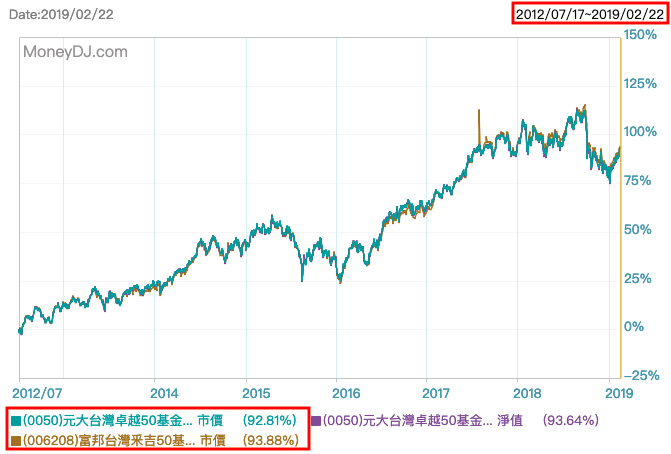This screenshot has width=671, height=454.
Task: Click the 50% y-axis label
Action: tap(637, 230)
